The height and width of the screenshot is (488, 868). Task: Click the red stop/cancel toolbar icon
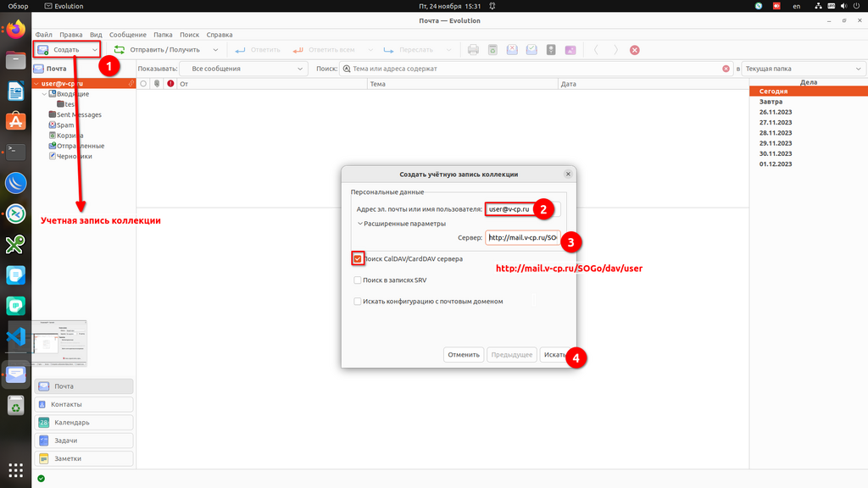coord(634,50)
